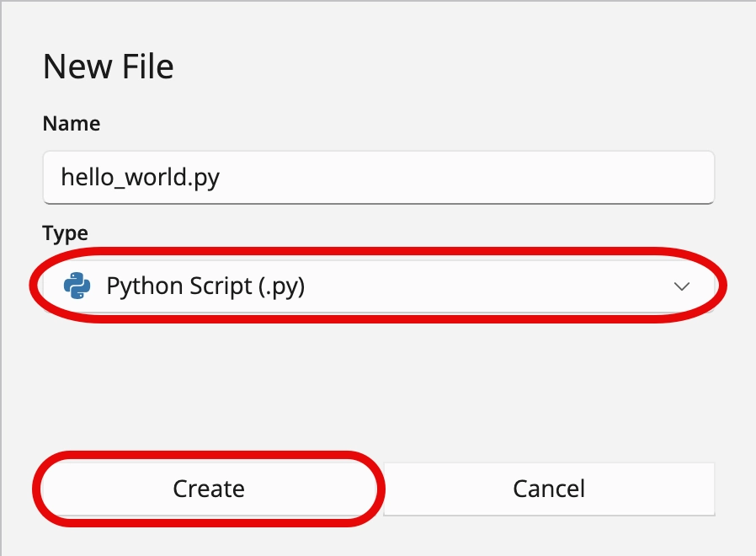Screen dimensions: 756x556
Task: Click the Name input field containing hello_world.py
Action: point(379,177)
